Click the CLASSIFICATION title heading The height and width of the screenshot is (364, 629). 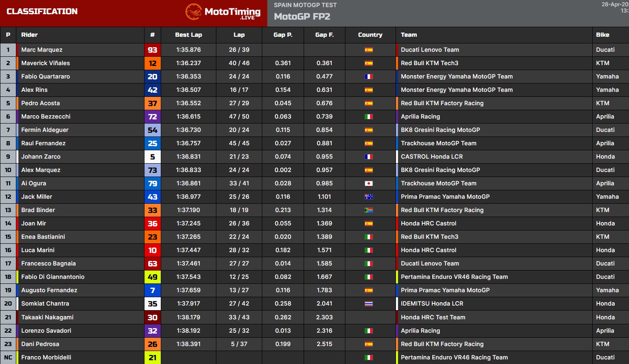pos(42,12)
